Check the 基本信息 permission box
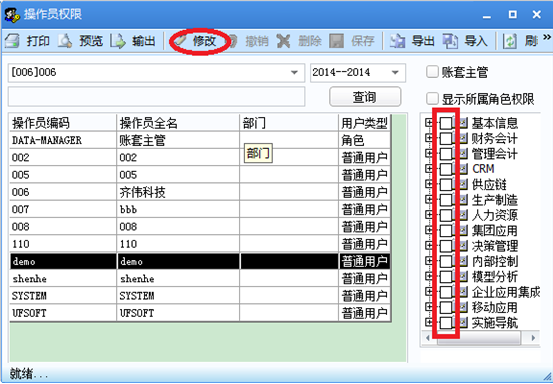The image size is (553, 384). [446, 123]
